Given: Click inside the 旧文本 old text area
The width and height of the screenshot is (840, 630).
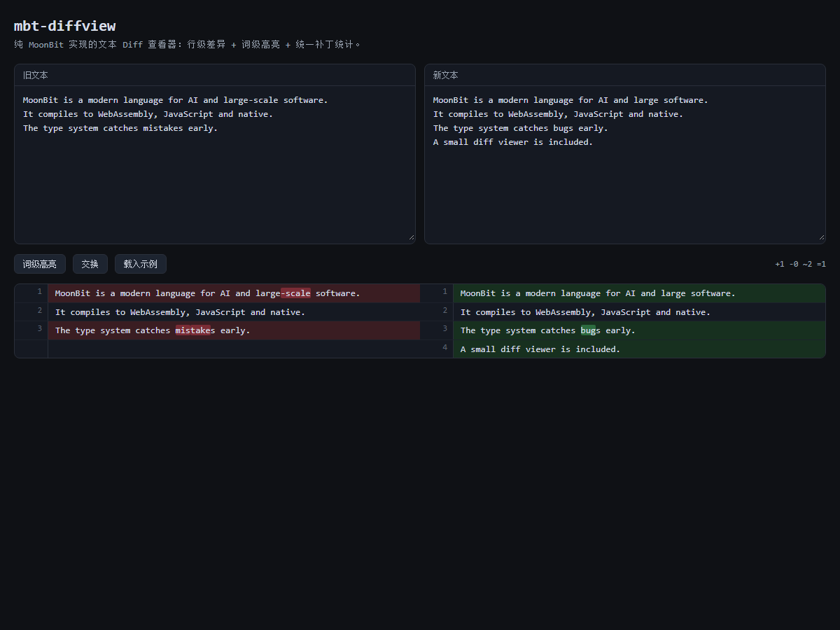Looking at the screenshot, I should [215, 164].
